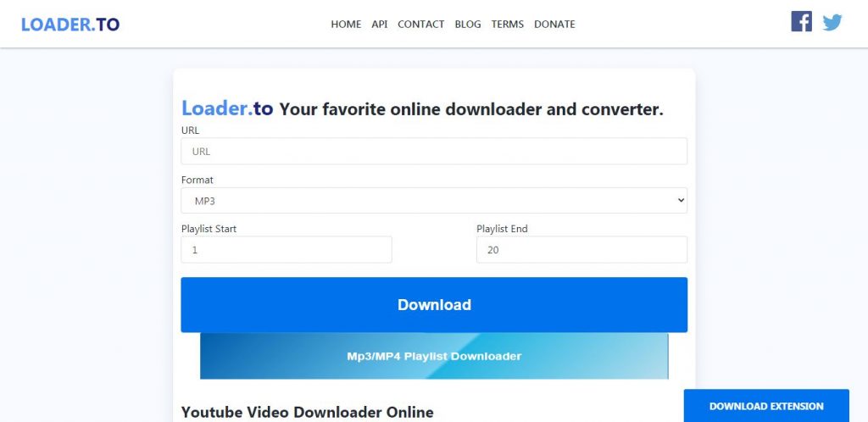The image size is (868, 422).
Task: Open the DONATE menu item
Action: tap(554, 25)
